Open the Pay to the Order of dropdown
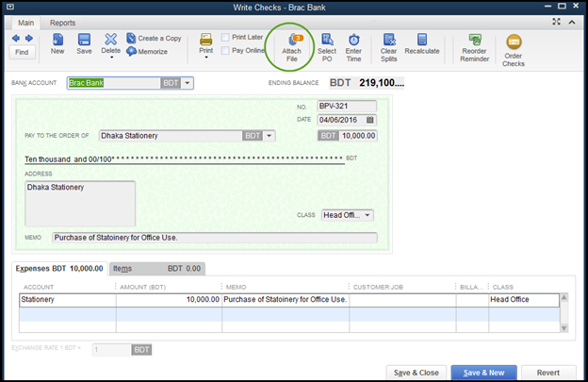This screenshot has width=588, height=382. click(269, 136)
